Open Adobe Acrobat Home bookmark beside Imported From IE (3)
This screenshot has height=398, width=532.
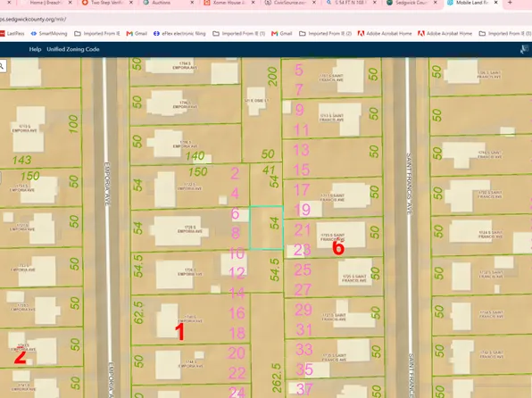(445, 33)
